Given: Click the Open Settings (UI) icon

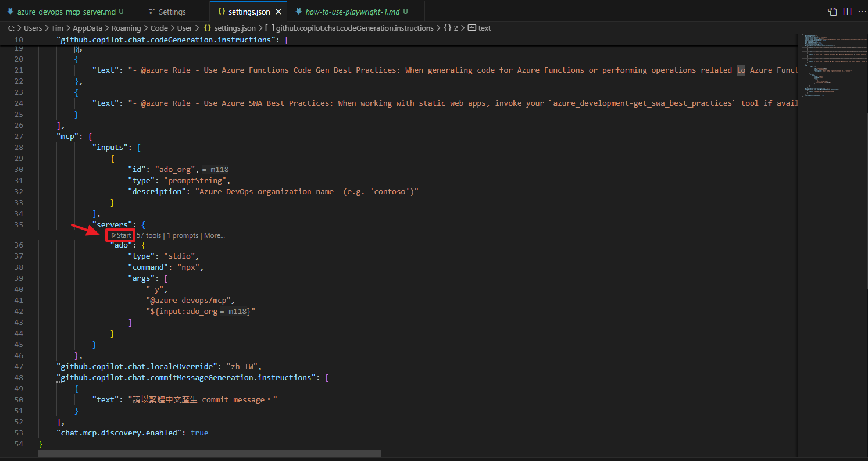Looking at the screenshot, I should (833, 12).
